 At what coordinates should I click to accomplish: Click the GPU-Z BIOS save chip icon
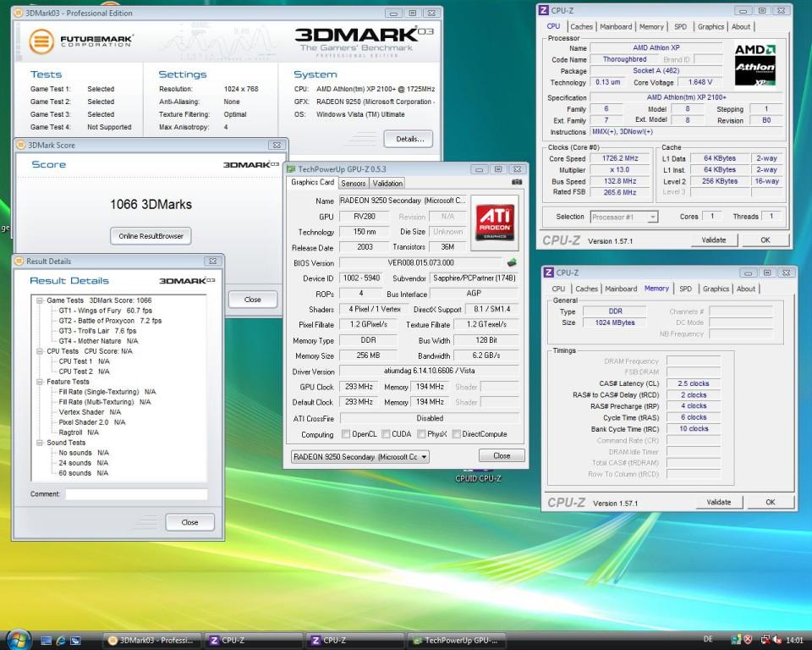click(x=512, y=263)
